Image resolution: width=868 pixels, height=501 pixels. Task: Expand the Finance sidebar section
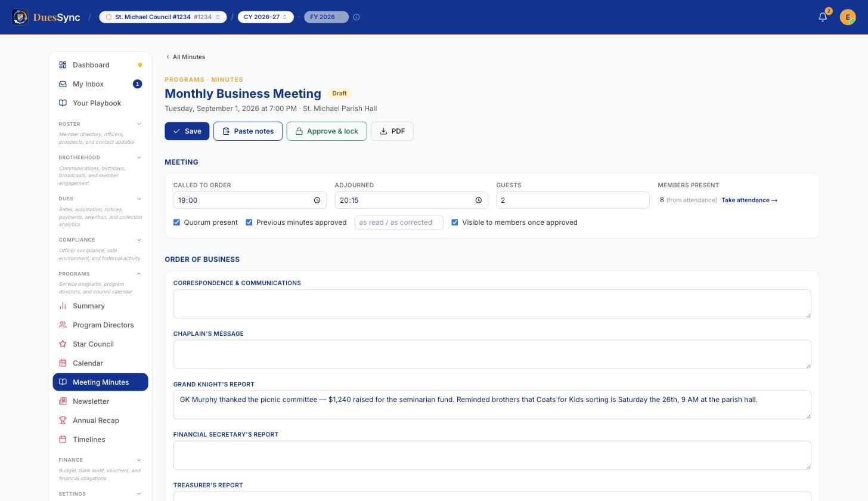point(100,460)
